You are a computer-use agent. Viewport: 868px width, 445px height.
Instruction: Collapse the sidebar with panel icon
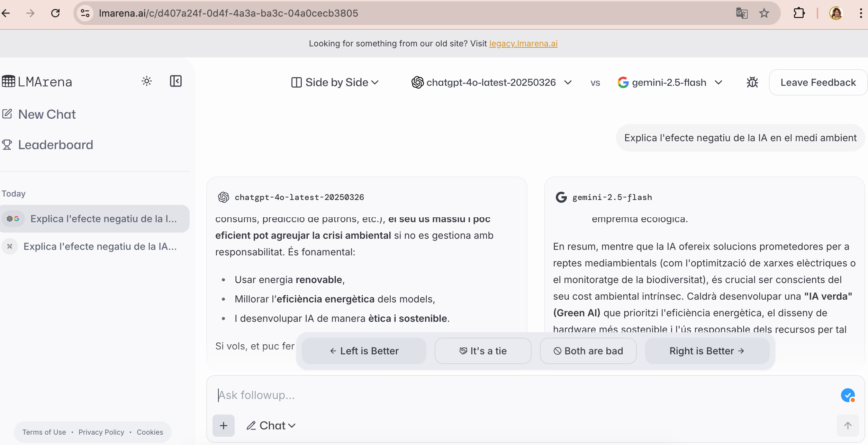[175, 81]
